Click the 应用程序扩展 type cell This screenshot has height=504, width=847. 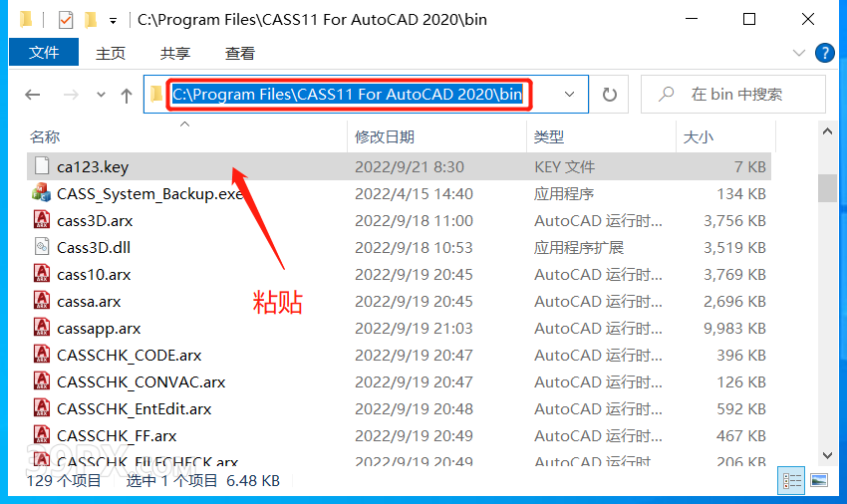point(579,248)
